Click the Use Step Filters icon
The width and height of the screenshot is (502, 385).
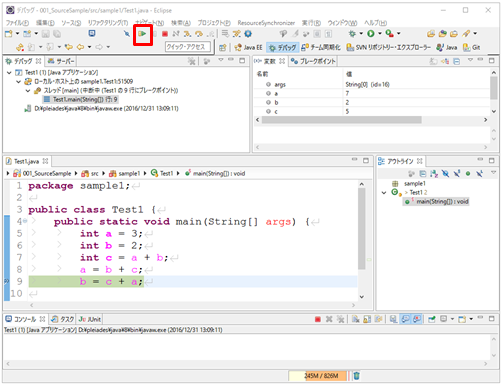click(x=237, y=34)
